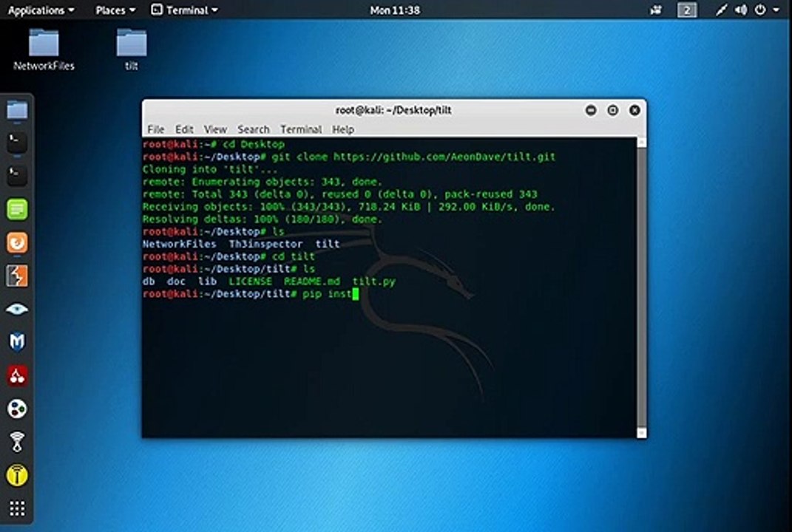Viewport: 792px width, 532px height.
Task: Launch Metasploit M icon in dock
Action: [x=17, y=341]
